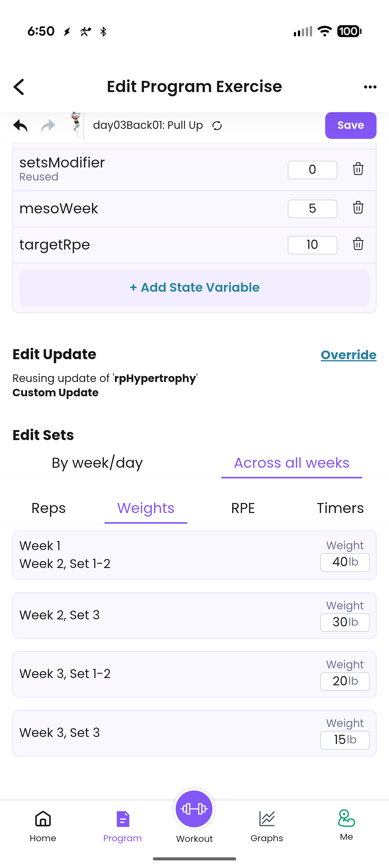Delete the mesoWeek state variable
The image size is (389, 868).
click(358, 208)
